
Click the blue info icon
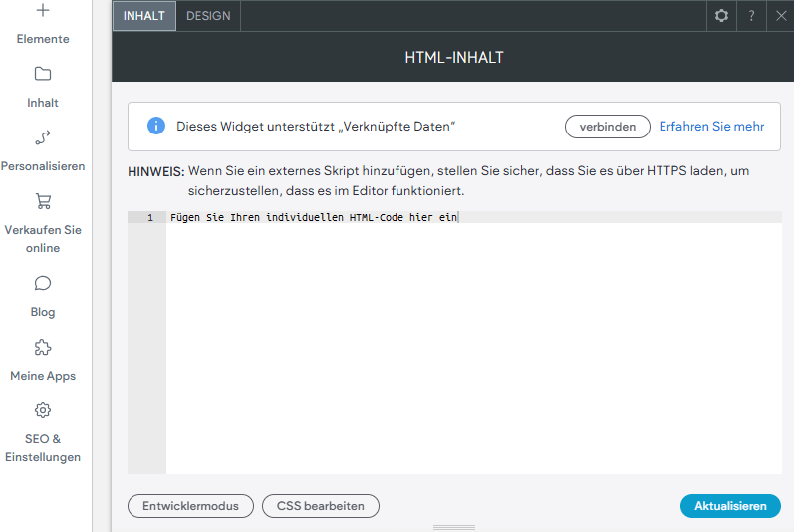[x=156, y=126]
